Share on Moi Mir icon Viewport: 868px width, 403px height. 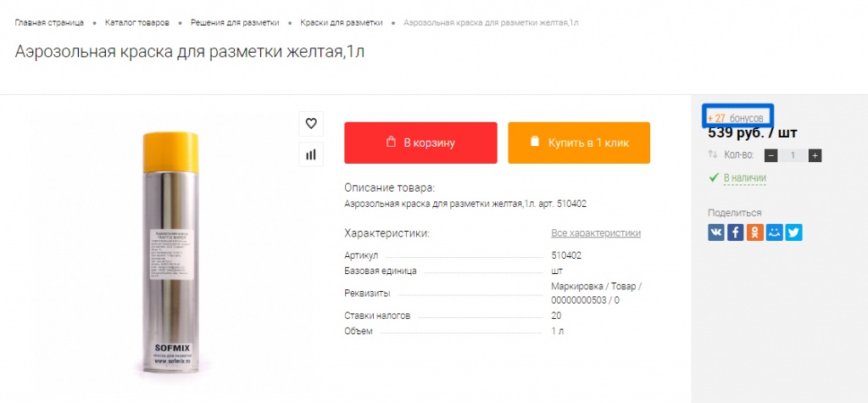(x=775, y=232)
